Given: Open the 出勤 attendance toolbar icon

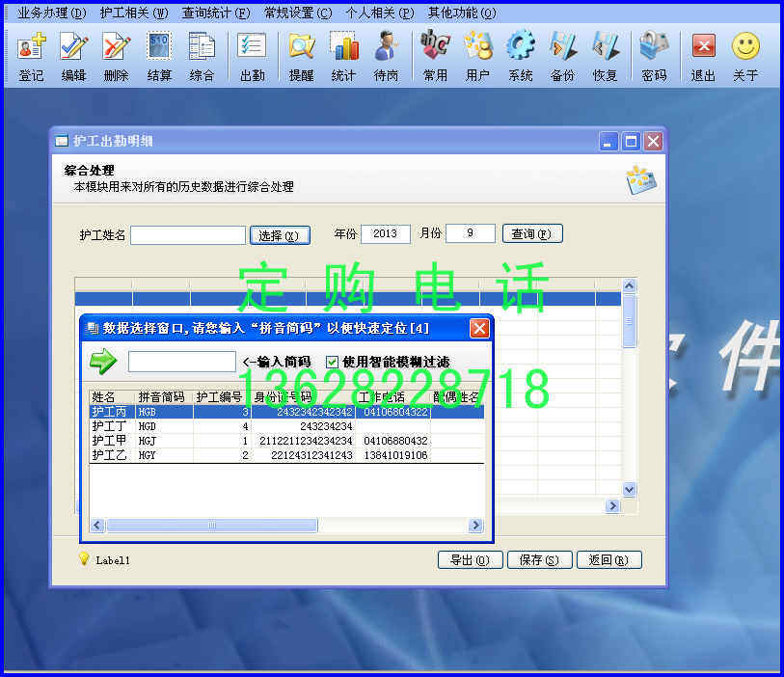Looking at the screenshot, I should tap(252, 56).
